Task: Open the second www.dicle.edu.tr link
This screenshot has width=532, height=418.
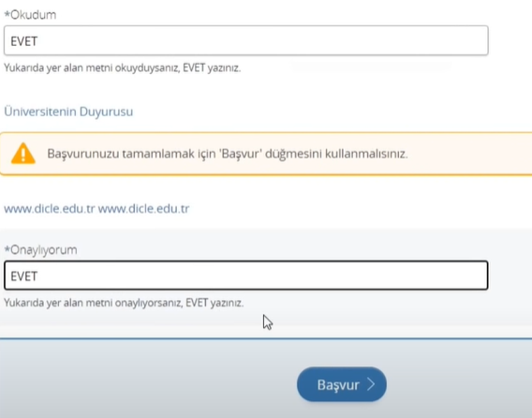Action: pyautogui.click(x=143, y=208)
